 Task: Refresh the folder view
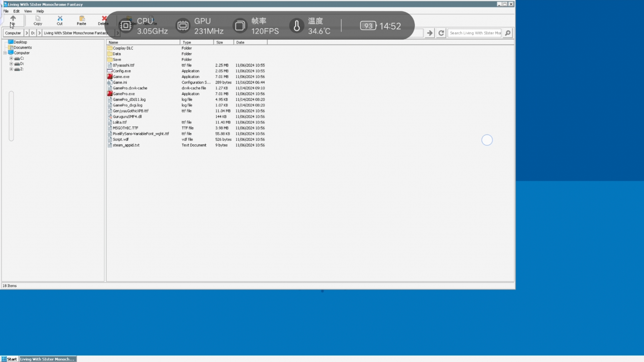click(441, 33)
